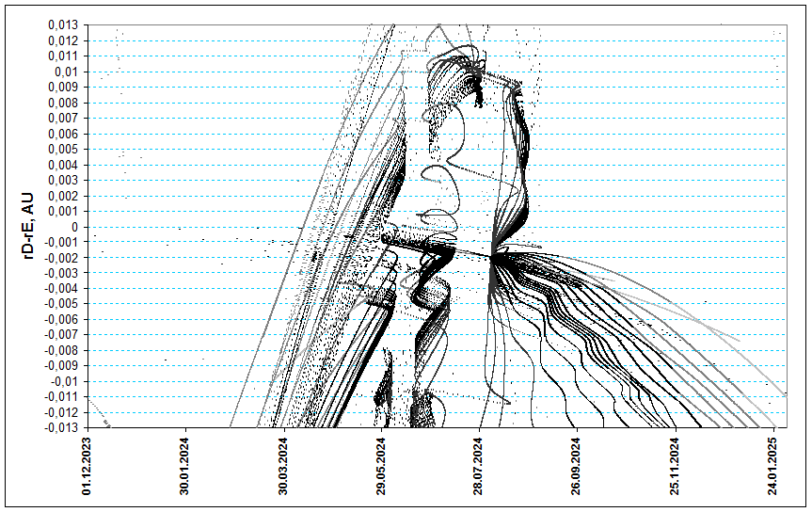Select the y-axis label 0,004
The width and height of the screenshot is (812, 512).
[63, 165]
